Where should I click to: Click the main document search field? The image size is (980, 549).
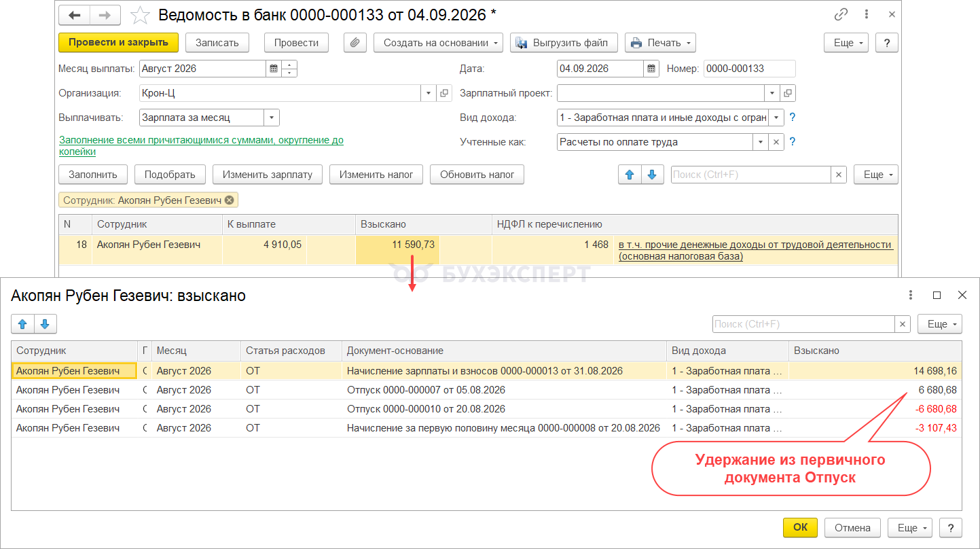point(751,175)
